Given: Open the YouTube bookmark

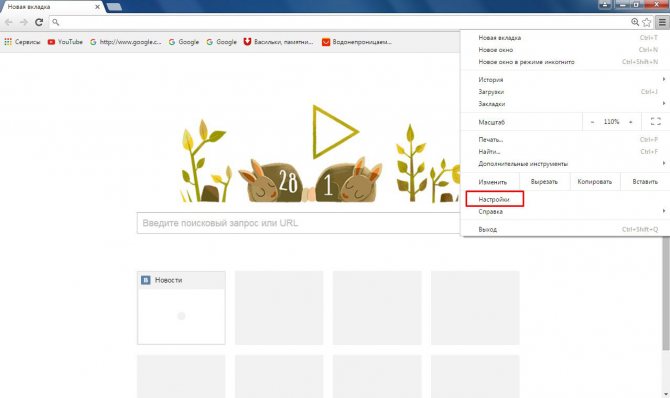Looking at the screenshot, I should [65, 42].
